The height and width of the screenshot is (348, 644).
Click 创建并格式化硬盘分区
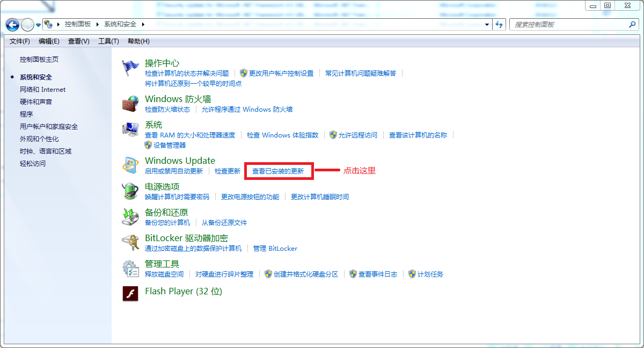(x=306, y=274)
